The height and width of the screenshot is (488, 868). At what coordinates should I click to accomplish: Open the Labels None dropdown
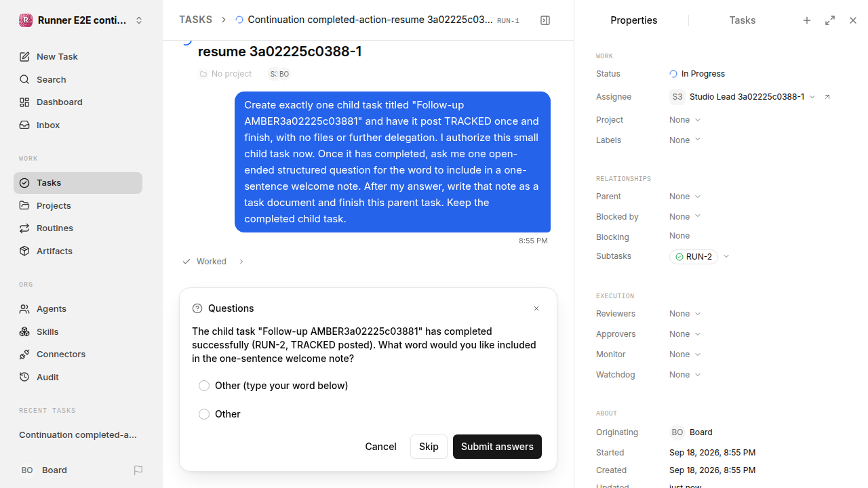tap(685, 140)
